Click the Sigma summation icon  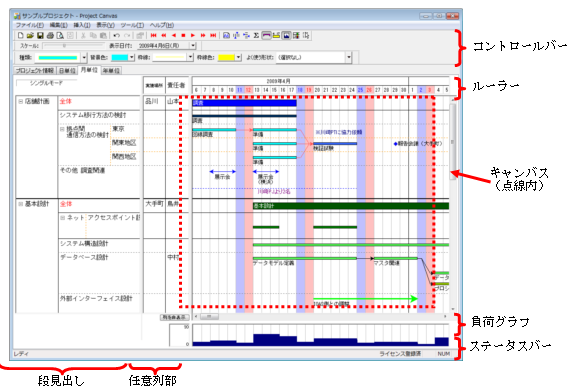pos(256,35)
